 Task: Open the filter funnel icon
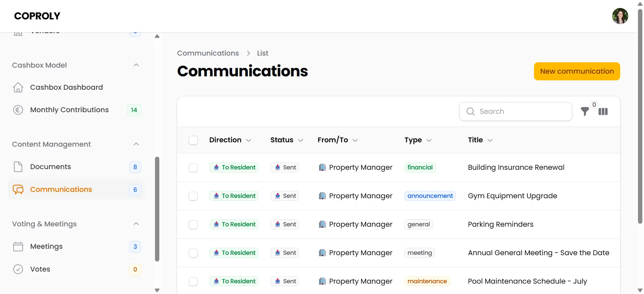[x=585, y=112]
